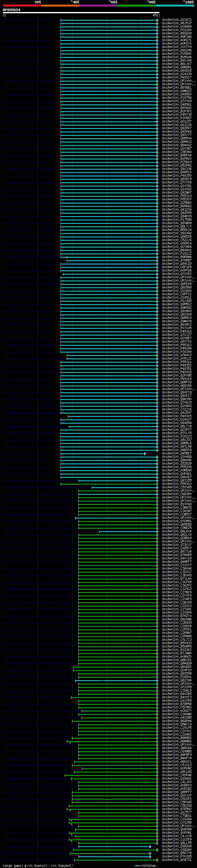Select hit label UniRef100_A9TLM9
Image resolution: width=197 pixels, height=868 pixels.
pyautogui.click(x=177, y=446)
